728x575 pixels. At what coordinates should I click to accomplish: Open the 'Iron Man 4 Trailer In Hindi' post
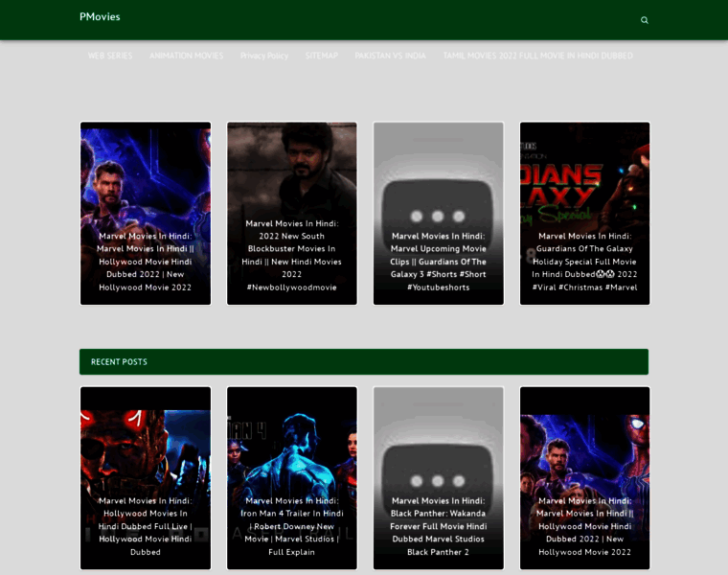291,478
